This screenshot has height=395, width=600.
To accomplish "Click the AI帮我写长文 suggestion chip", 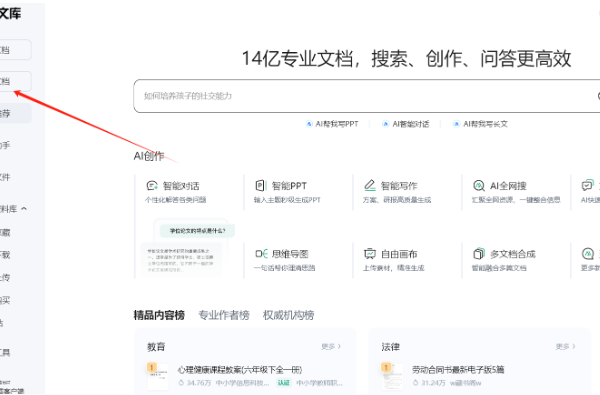I will pos(480,124).
